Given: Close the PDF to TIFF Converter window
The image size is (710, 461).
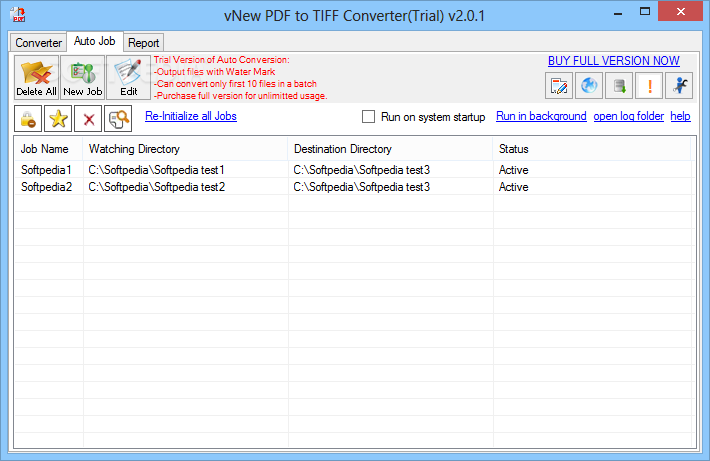Looking at the screenshot, I should click(x=681, y=11).
